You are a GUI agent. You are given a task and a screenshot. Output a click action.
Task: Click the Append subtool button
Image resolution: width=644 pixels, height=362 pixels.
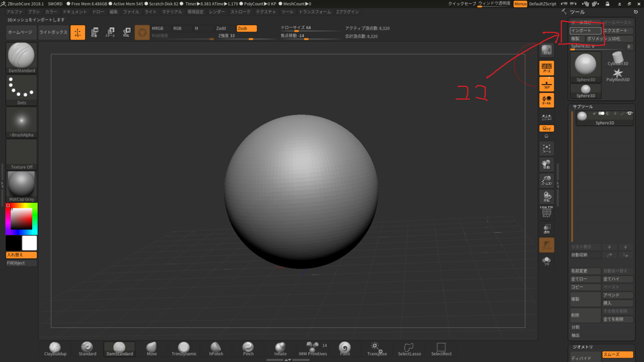coord(618,295)
